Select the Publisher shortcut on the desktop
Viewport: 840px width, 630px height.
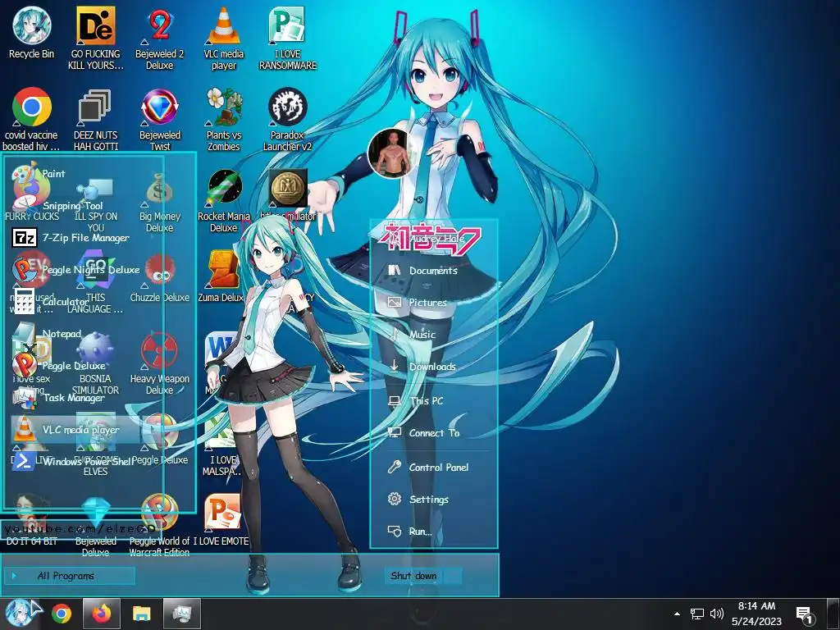pyautogui.click(x=288, y=39)
